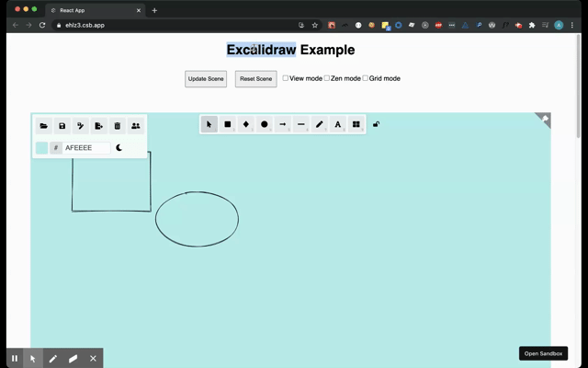The image size is (588, 368).
Task: Open the browser profile avatar
Action: [x=559, y=25]
